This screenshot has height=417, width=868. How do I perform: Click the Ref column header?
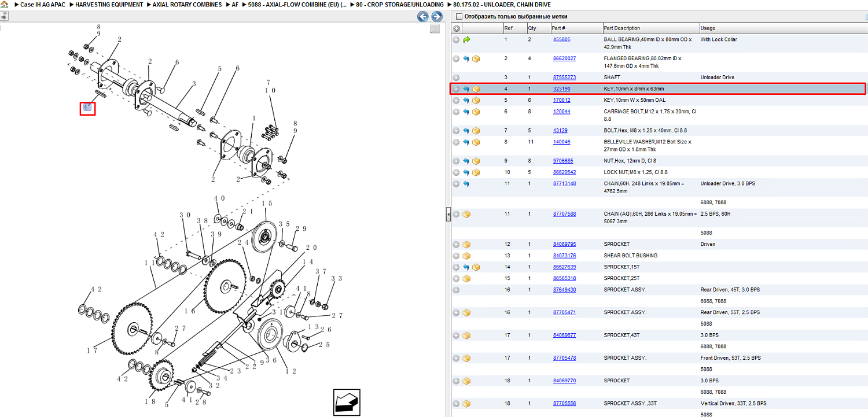tap(514, 28)
